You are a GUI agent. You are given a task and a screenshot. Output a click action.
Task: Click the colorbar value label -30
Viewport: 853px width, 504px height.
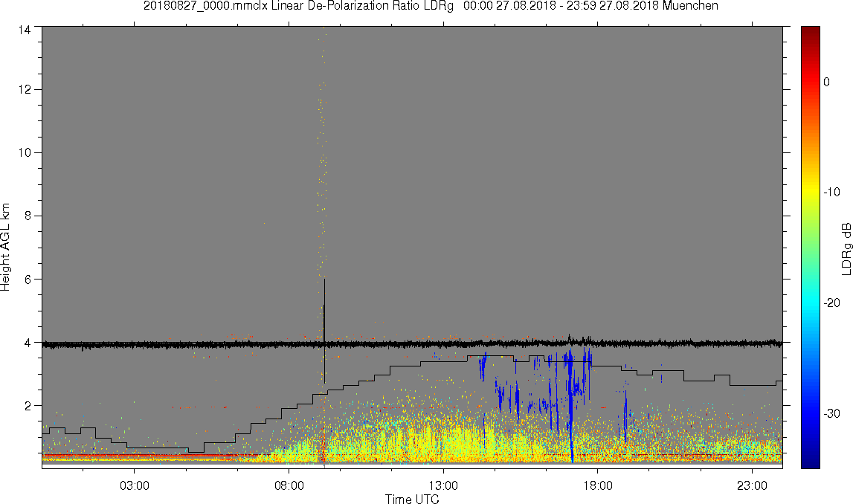tap(831, 414)
